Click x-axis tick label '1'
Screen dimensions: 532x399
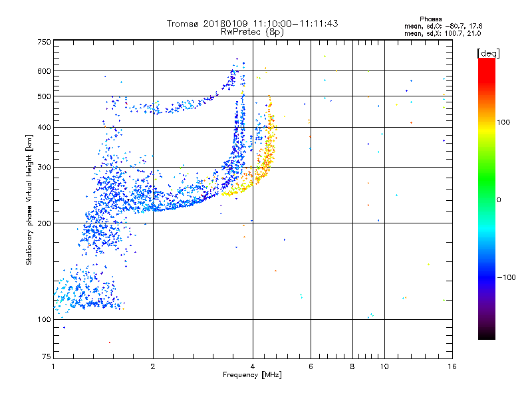(x=53, y=366)
